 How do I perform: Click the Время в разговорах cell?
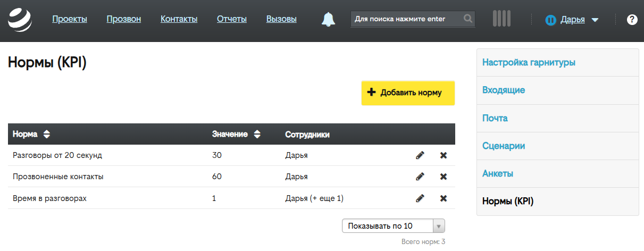pos(49,198)
